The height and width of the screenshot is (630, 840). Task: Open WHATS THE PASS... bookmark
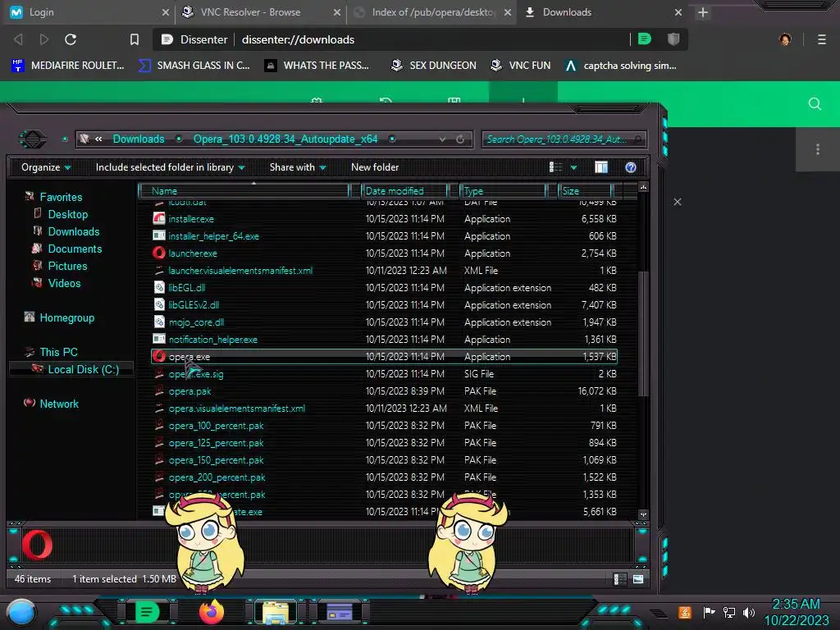point(317,66)
